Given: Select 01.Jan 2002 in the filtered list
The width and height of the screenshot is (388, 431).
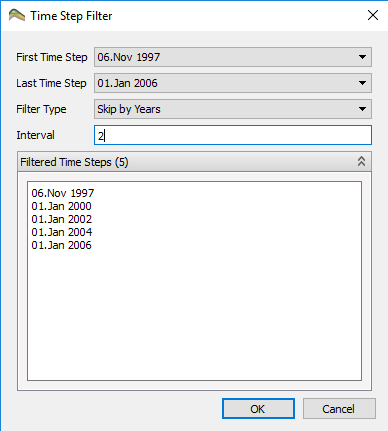Looking at the screenshot, I should [61, 219].
